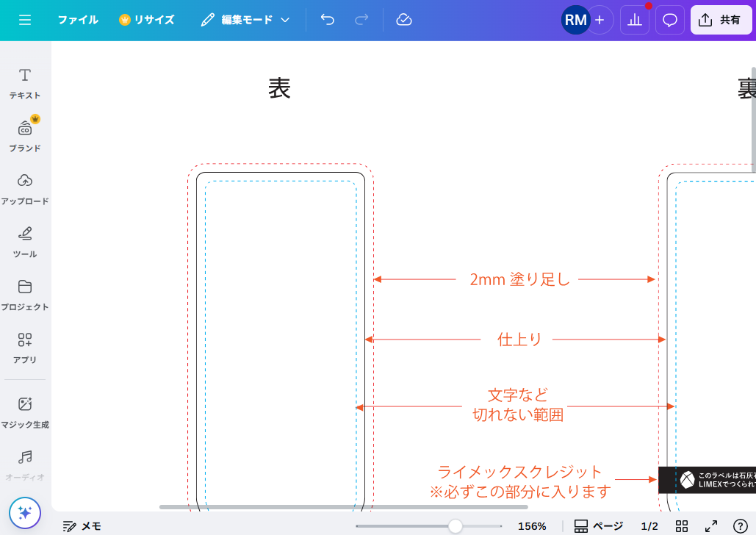Screen dimensions: 756x535
Task: Select the ツール drawing panel
Action: coord(25,242)
